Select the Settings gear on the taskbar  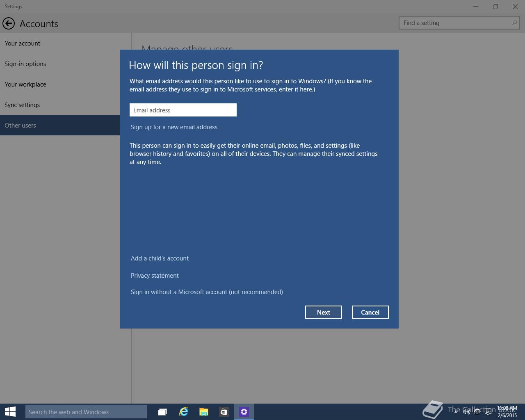tap(244, 412)
